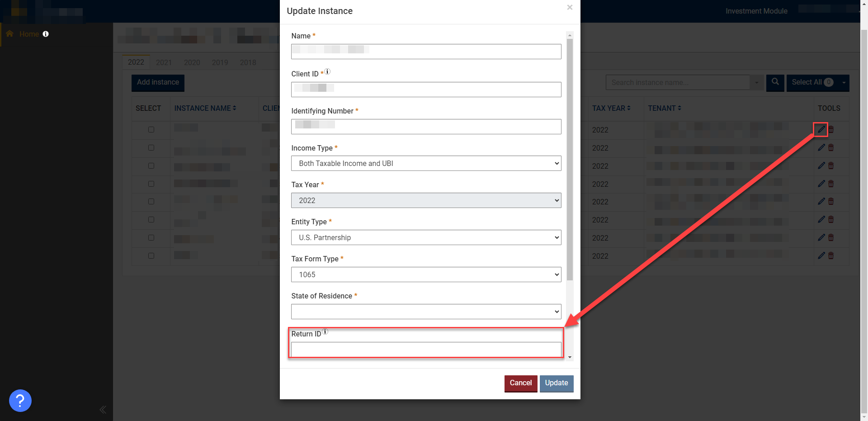Delete the second instance via trash icon
Viewport: 868px width, 421px height.
coord(831,148)
